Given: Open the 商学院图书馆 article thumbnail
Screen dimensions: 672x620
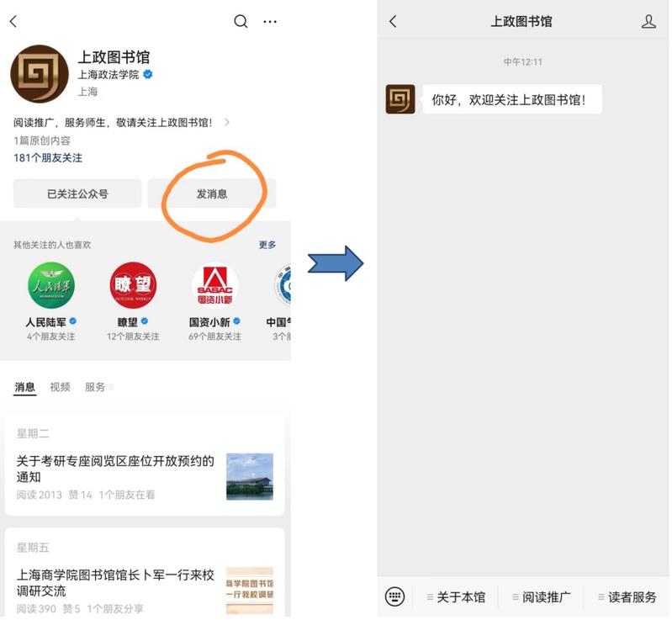Looking at the screenshot, I should [250, 591].
